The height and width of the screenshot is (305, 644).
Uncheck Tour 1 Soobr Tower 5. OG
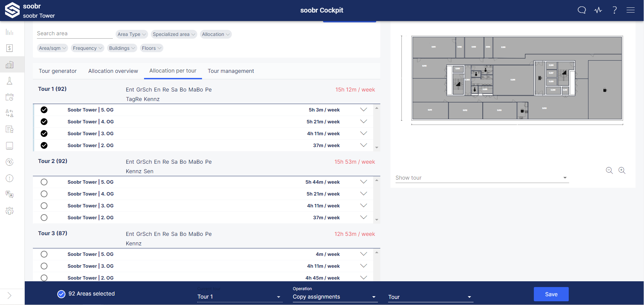coord(44,110)
